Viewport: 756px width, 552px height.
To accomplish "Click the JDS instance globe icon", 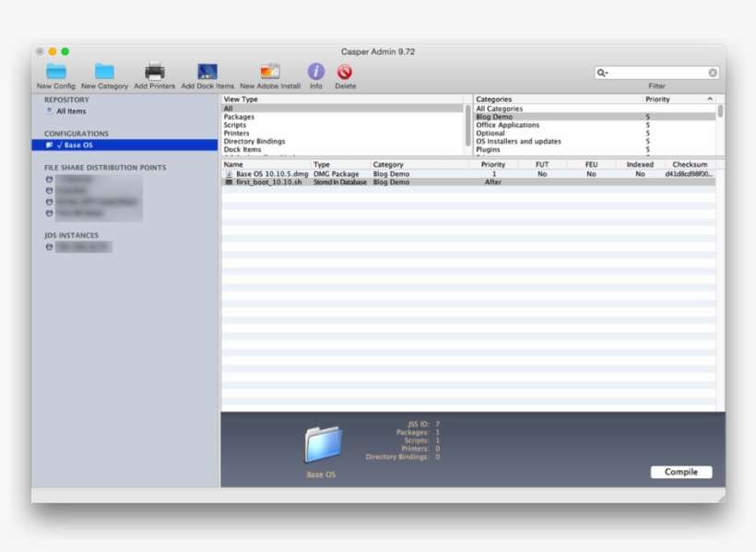I will pyautogui.click(x=51, y=246).
